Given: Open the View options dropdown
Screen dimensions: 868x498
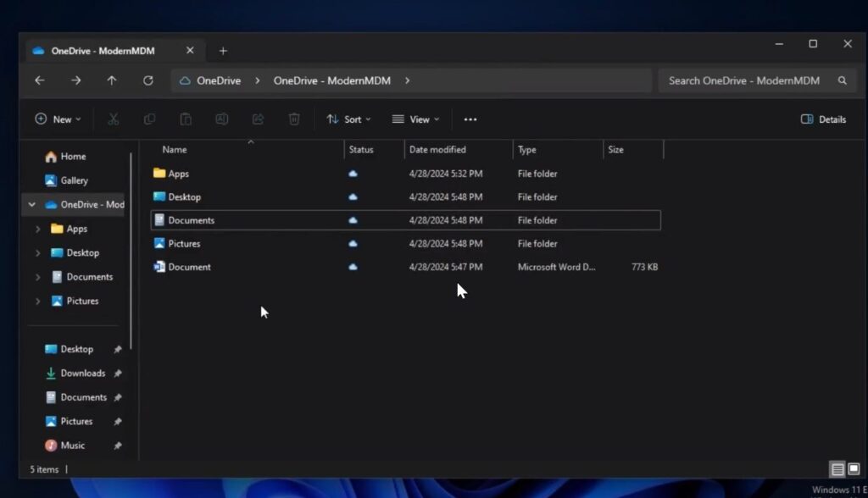Looking at the screenshot, I should [415, 119].
